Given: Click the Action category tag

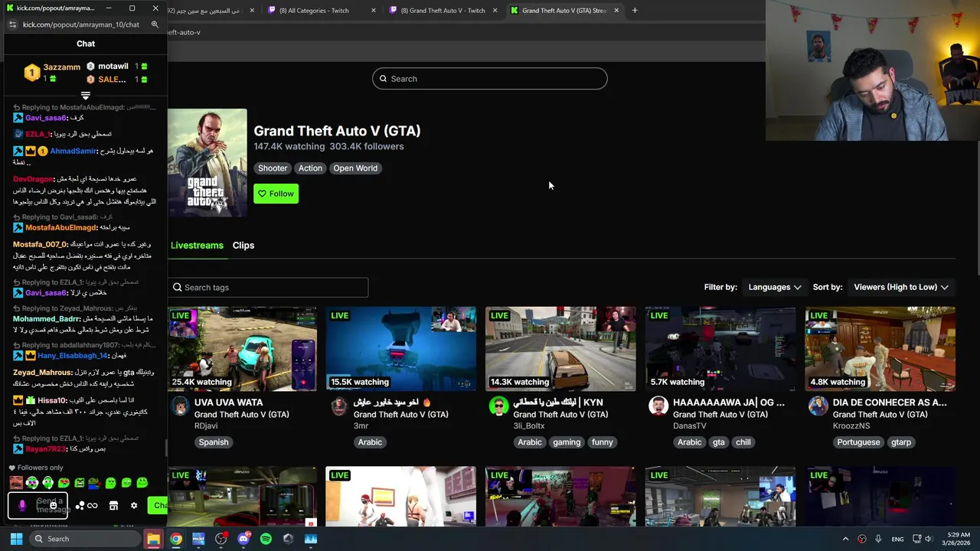Looking at the screenshot, I should [x=310, y=168].
